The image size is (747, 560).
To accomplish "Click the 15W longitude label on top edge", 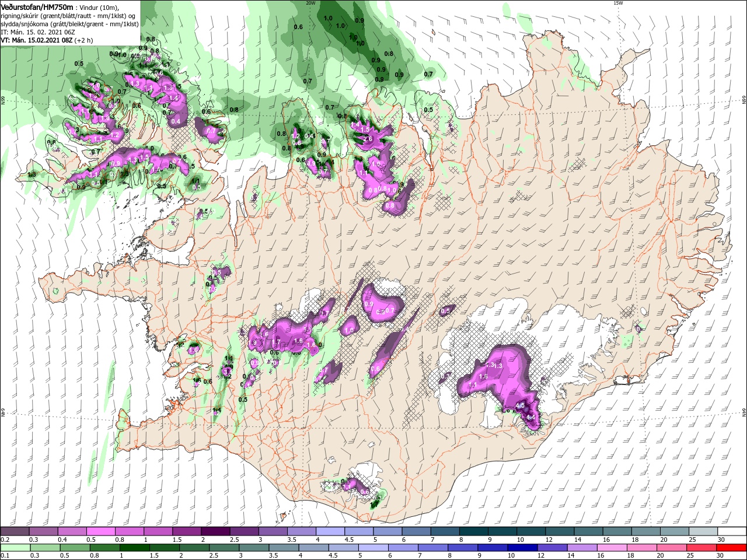I will coord(618,3).
